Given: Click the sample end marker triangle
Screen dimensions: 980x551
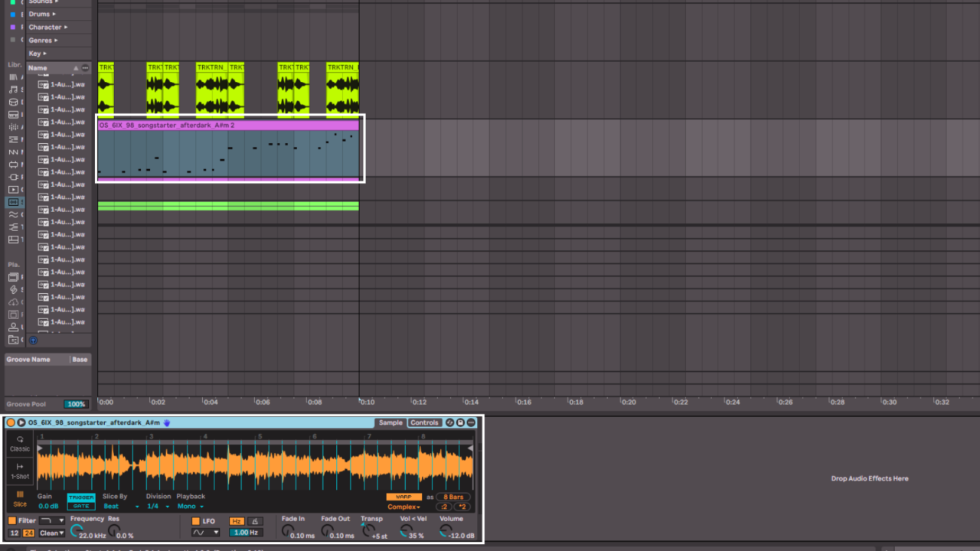Looking at the screenshot, I should click(470, 448).
